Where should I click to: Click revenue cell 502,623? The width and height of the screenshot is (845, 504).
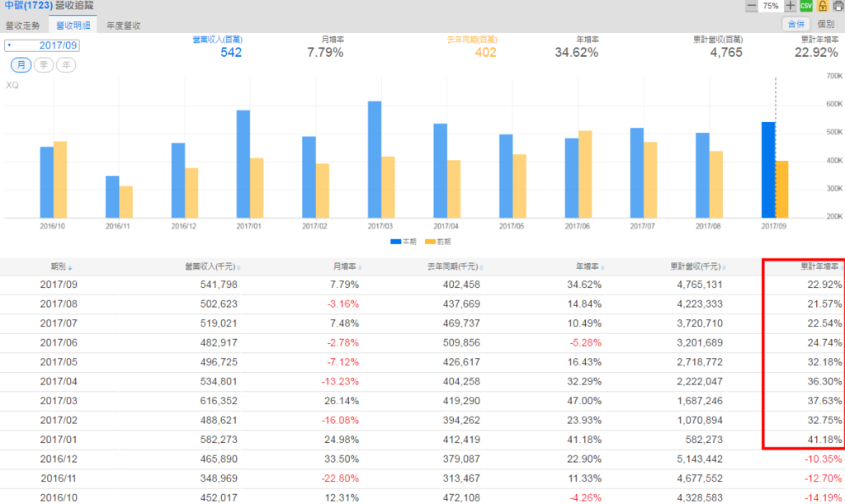click(x=219, y=304)
